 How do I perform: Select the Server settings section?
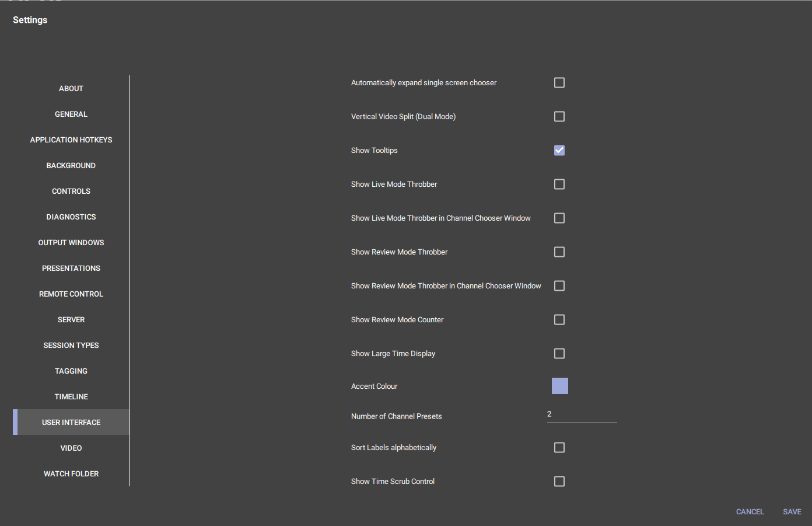pyautogui.click(x=71, y=320)
